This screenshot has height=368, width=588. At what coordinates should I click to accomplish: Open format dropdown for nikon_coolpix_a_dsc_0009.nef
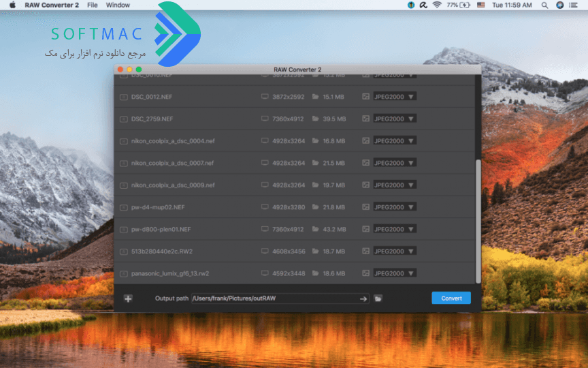(395, 185)
